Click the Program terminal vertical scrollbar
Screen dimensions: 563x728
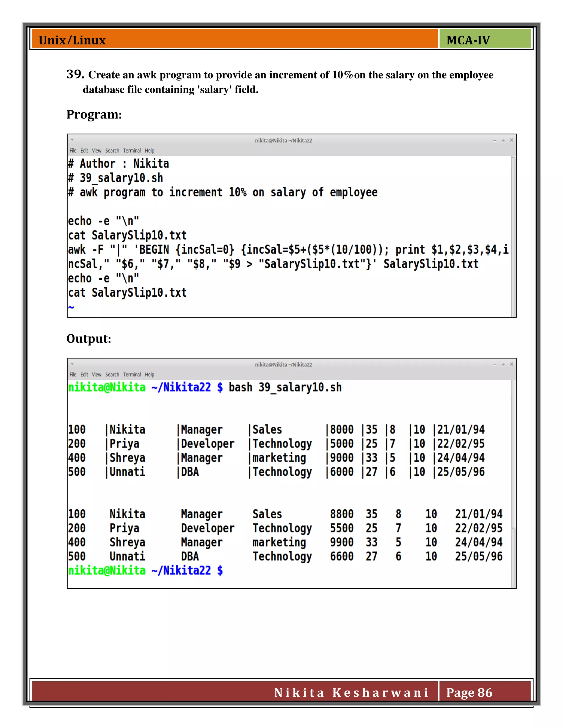coord(514,237)
